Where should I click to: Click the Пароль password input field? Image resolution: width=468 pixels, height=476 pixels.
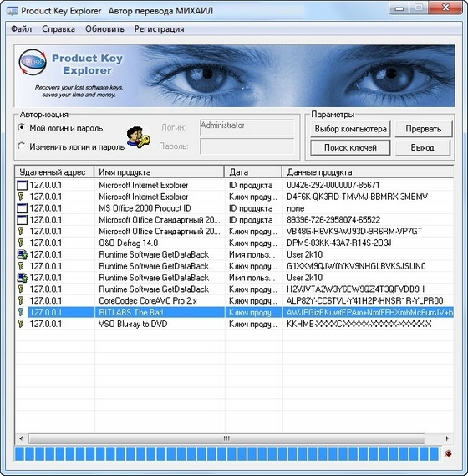pos(247,146)
